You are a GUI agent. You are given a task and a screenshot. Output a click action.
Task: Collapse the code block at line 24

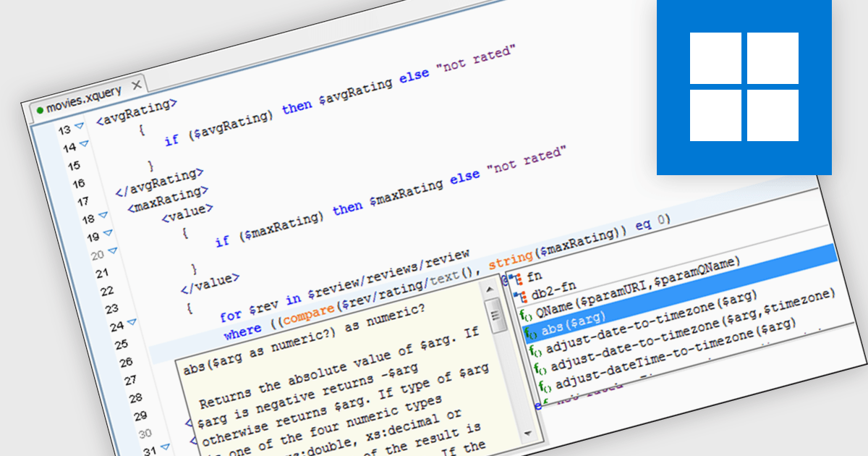tap(132, 322)
